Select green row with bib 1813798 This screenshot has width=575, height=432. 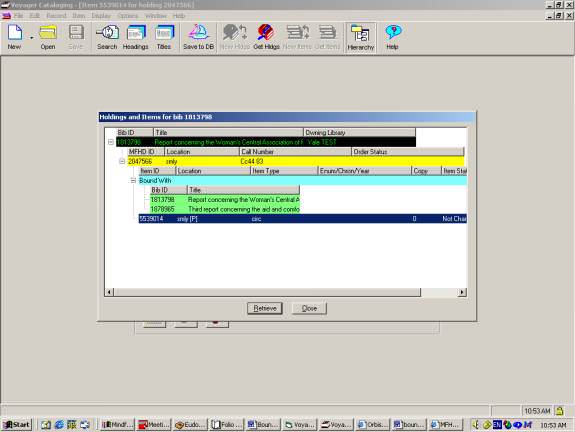[225, 199]
